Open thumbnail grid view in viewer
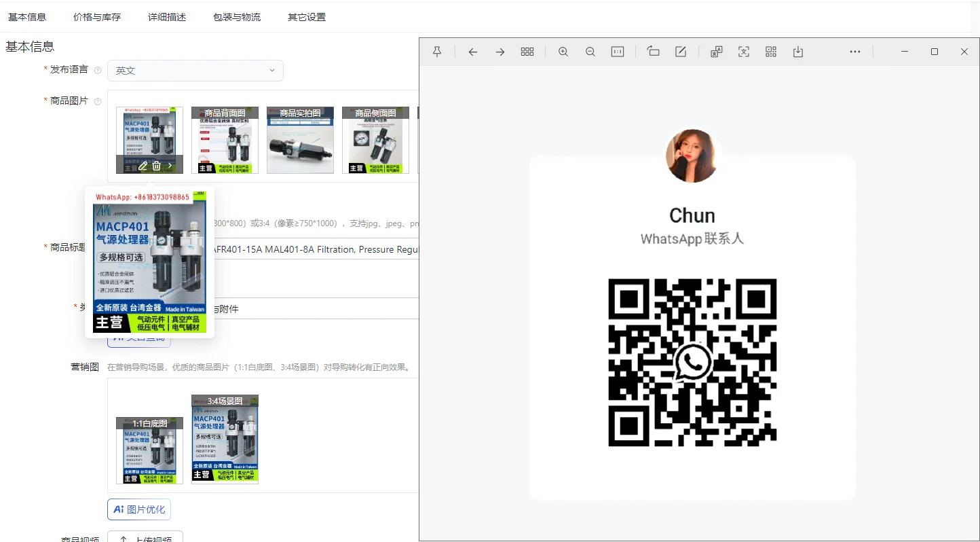The width and height of the screenshot is (980, 542). (x=527, y=52)
